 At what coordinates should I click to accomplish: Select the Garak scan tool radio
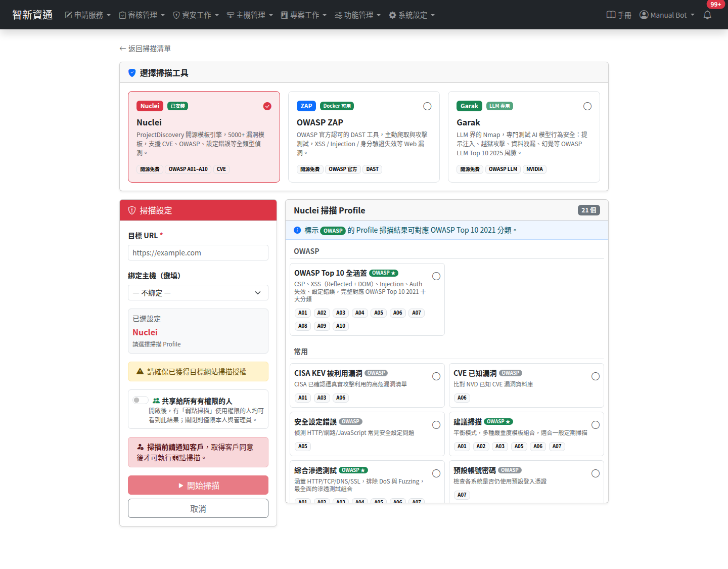[587, 106]
